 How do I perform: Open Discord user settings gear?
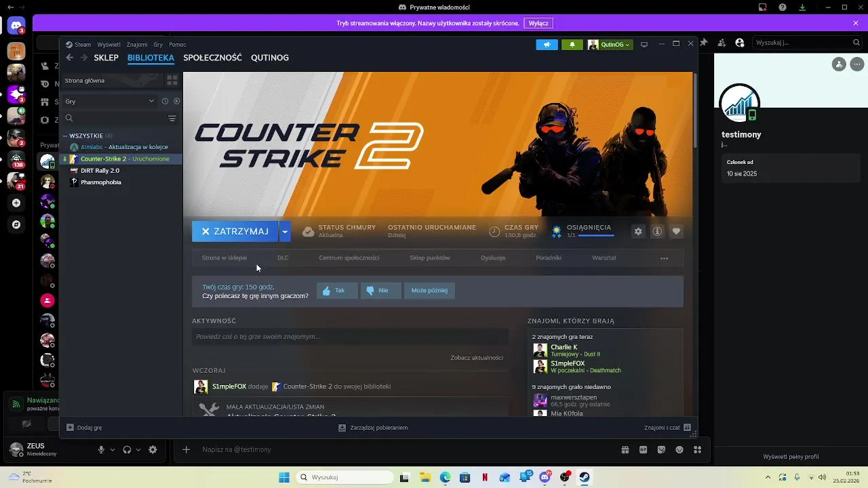point(153,450)
